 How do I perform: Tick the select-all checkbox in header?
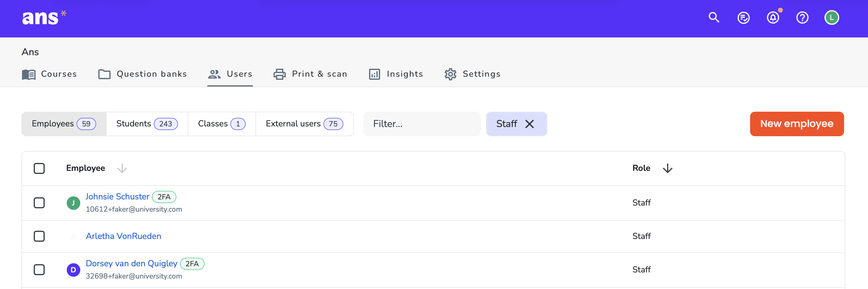(x=39, y=168)
